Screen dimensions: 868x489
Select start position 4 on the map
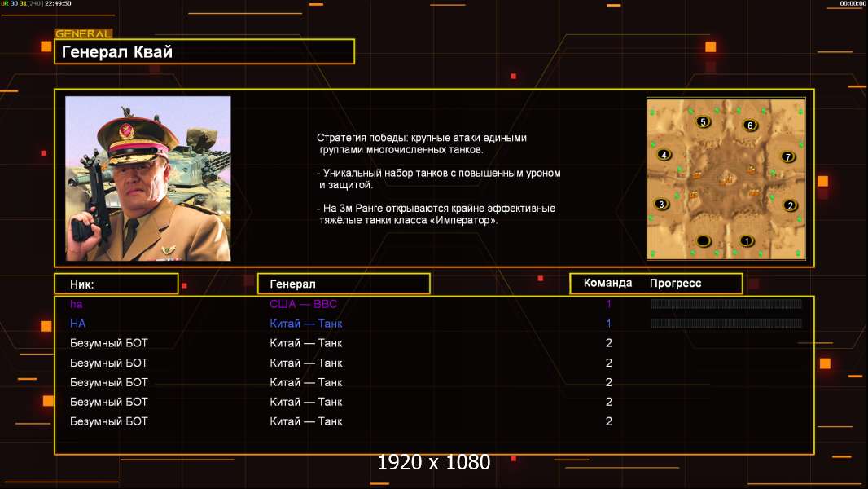point(664,155)
